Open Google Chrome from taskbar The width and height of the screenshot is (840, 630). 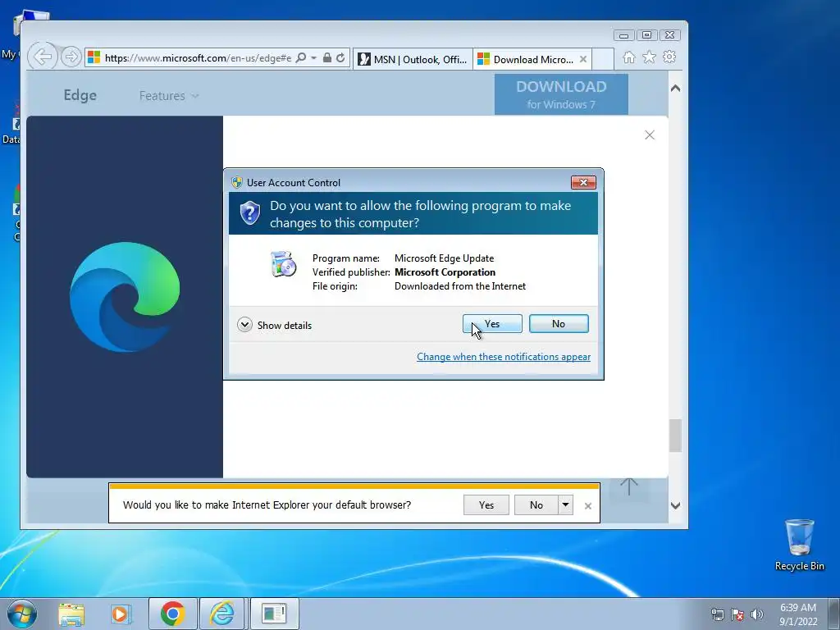[x=172, y=614]
